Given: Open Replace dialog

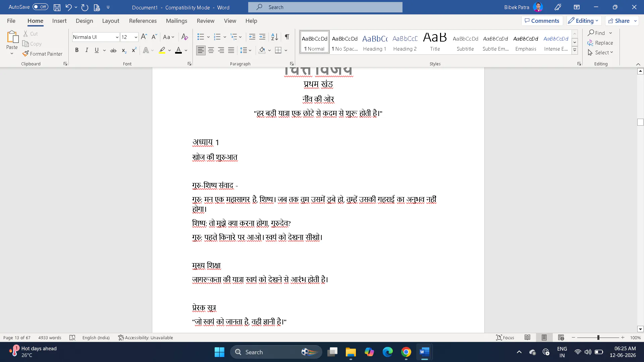Looking at the screenshot, I should [600, 43].
